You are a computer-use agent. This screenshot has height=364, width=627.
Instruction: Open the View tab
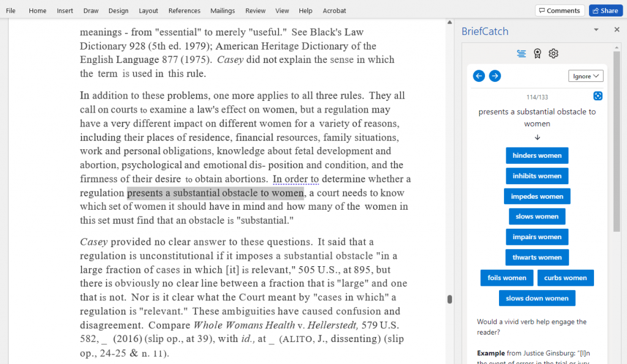click(282, 11)
